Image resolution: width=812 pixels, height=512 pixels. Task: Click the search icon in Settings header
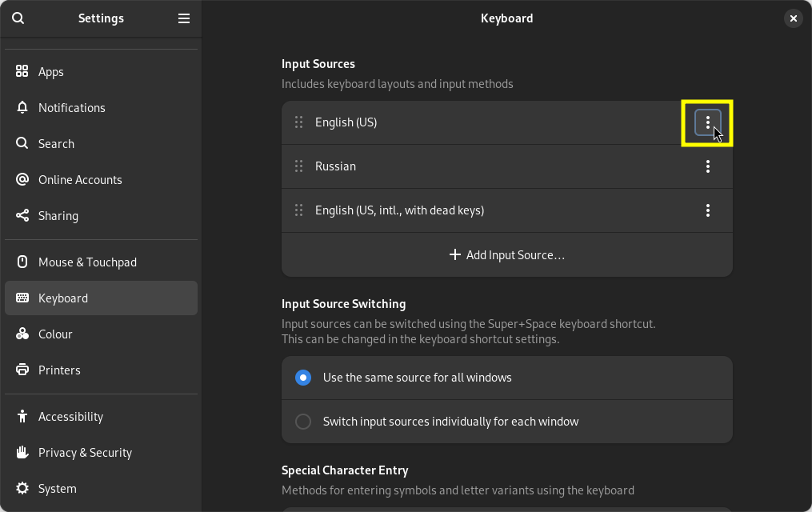pos(18,18)
